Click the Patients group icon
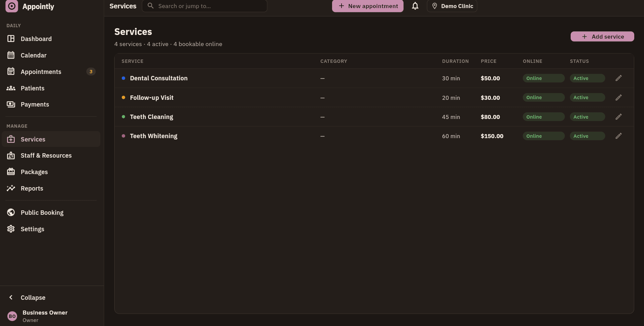The image size is (644, 326). (11, 88)
